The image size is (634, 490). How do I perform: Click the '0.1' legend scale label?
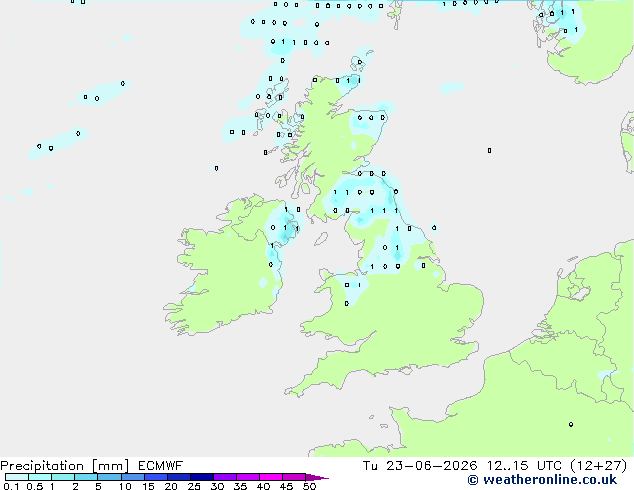[10, 486]
